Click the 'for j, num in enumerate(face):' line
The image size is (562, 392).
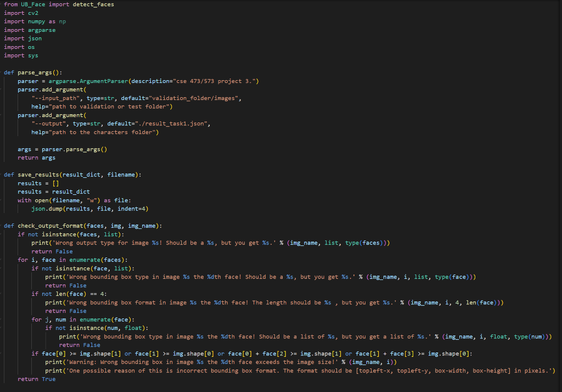click(83, 320)
